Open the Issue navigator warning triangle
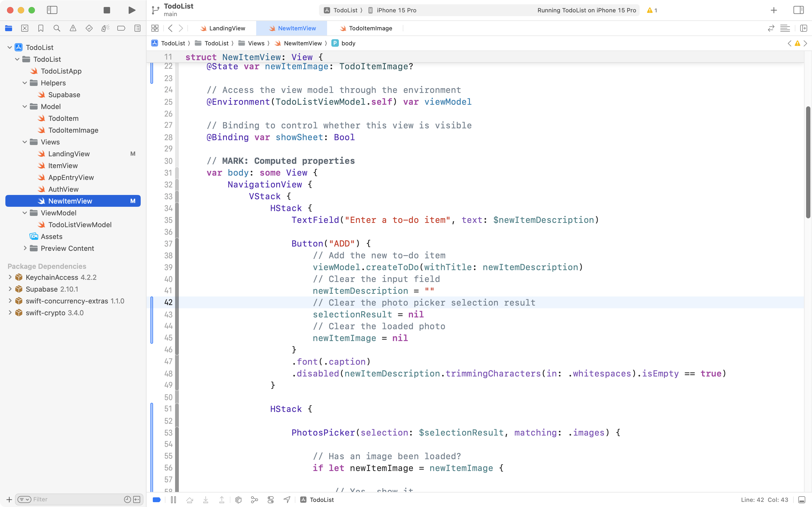This screenshot has height=507, width=812. point(73,28)
